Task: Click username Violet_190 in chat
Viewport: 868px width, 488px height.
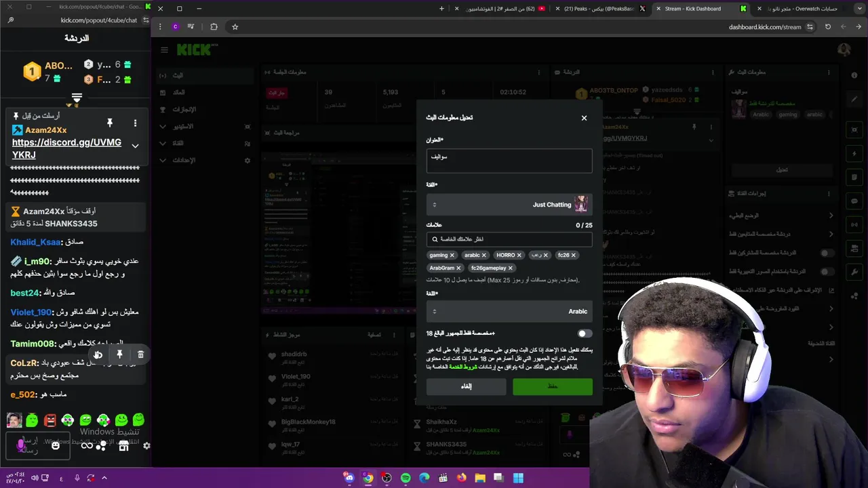Action: [31, 312]
